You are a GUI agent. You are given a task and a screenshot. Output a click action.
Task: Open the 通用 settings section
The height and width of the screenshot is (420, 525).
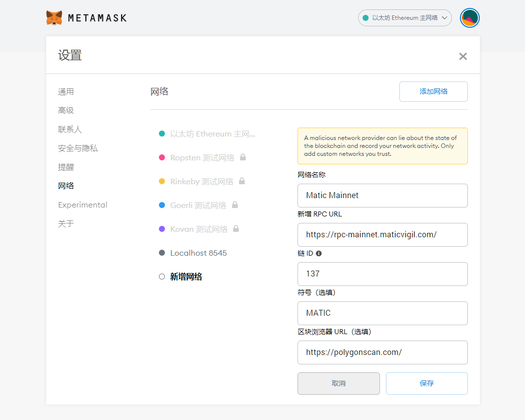pos(66,92)
